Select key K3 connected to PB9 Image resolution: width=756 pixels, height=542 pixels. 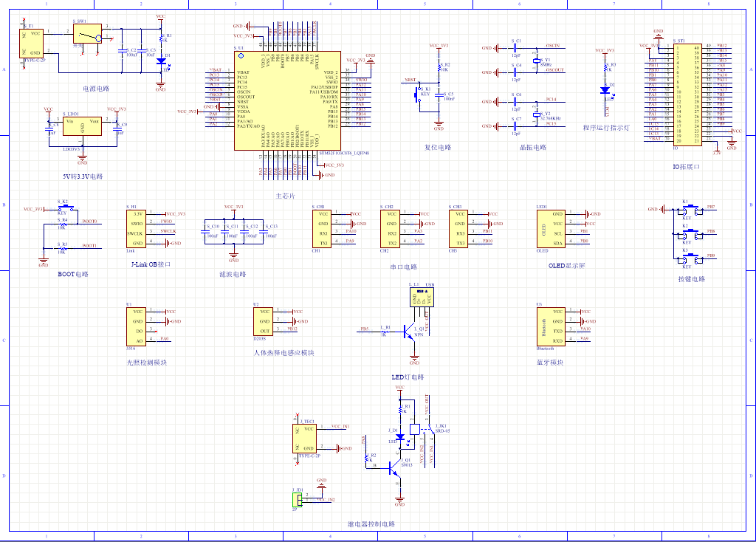point(690,259)
